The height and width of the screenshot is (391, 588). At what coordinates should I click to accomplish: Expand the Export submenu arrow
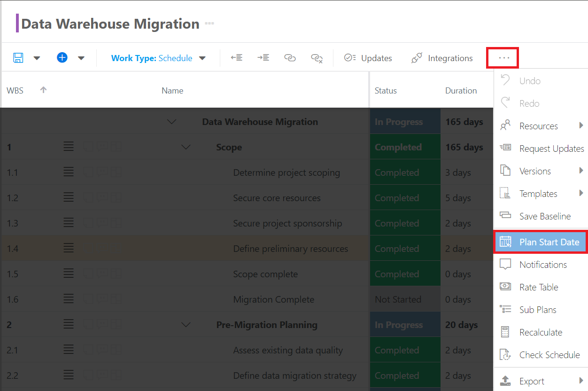point(581,381)
